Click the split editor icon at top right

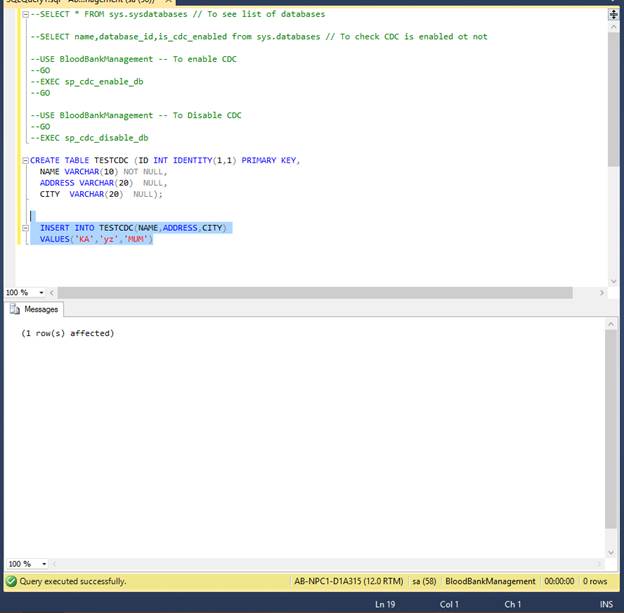(x=612, y=13)
